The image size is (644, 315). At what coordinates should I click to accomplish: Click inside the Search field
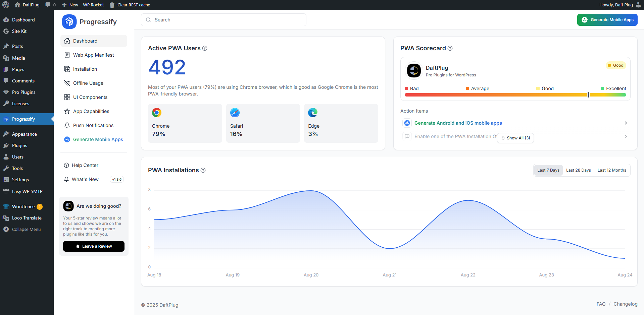(224, 20)
